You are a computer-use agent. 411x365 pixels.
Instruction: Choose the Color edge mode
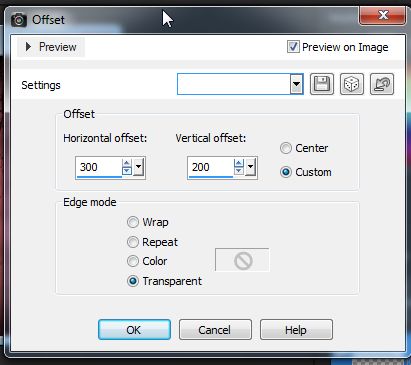(133, 261)
